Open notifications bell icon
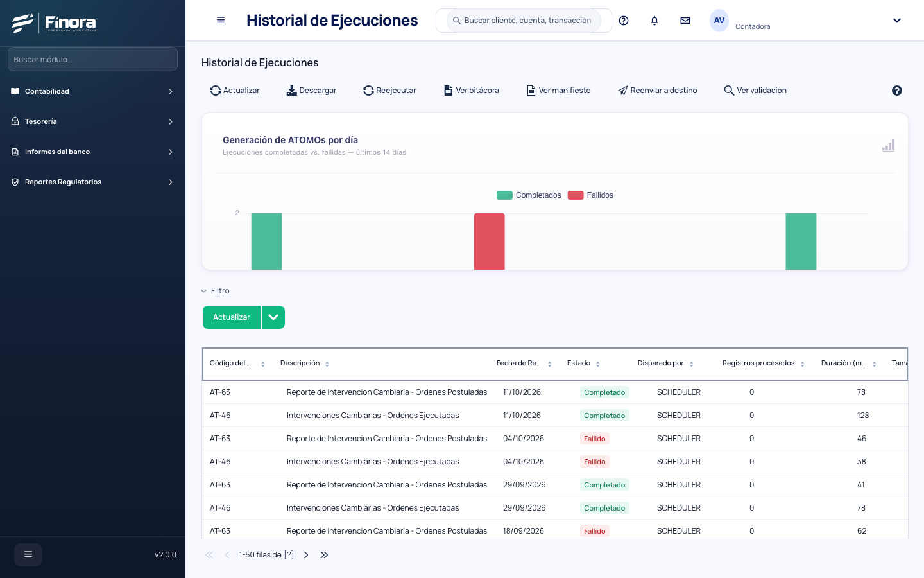 point(654,21)
